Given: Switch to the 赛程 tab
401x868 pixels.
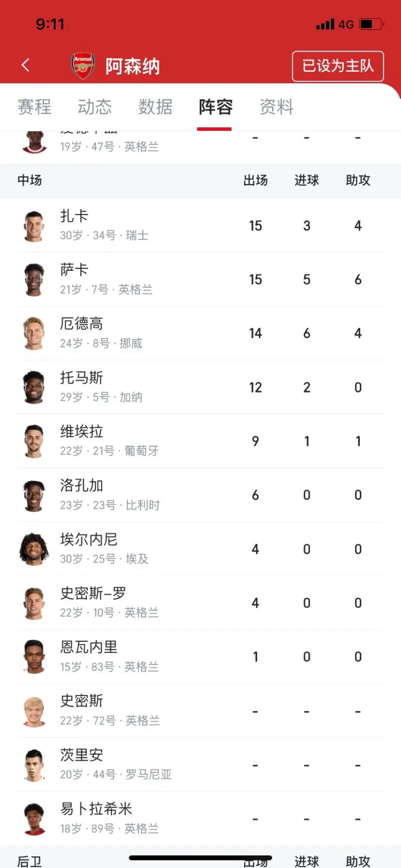Looking at the screenshot, I should coord(35,107).
